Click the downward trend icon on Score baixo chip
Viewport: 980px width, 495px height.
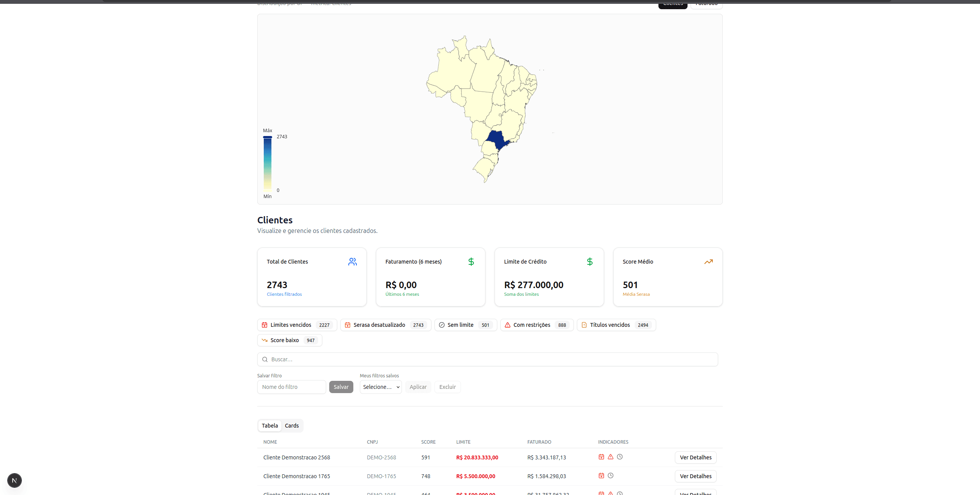(x=265, y=340)
